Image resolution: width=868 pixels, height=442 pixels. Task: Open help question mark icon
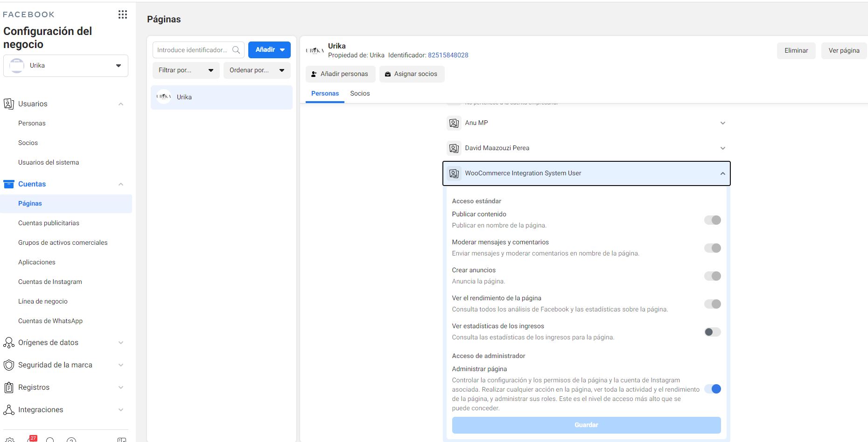pyautogui.click(x=71, y=440)
